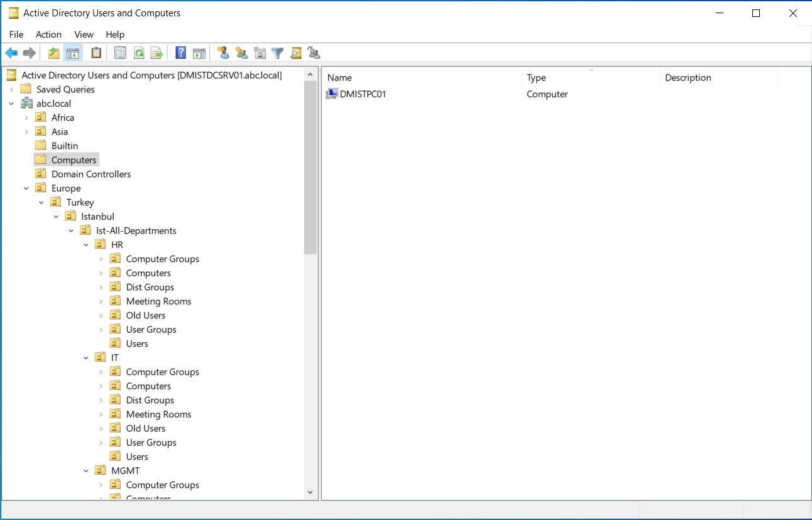
Task: Open the Action menu
Action: point(48,35)
